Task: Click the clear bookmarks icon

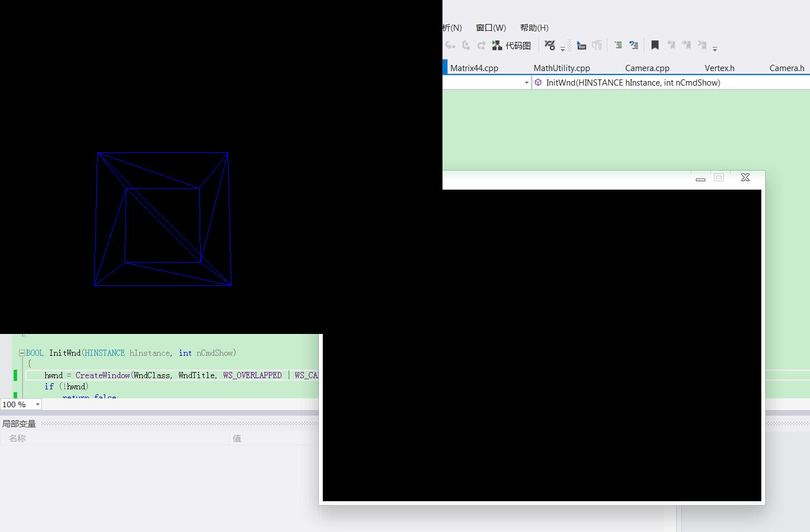Action: pyautogui.click(x=702, y=45)
